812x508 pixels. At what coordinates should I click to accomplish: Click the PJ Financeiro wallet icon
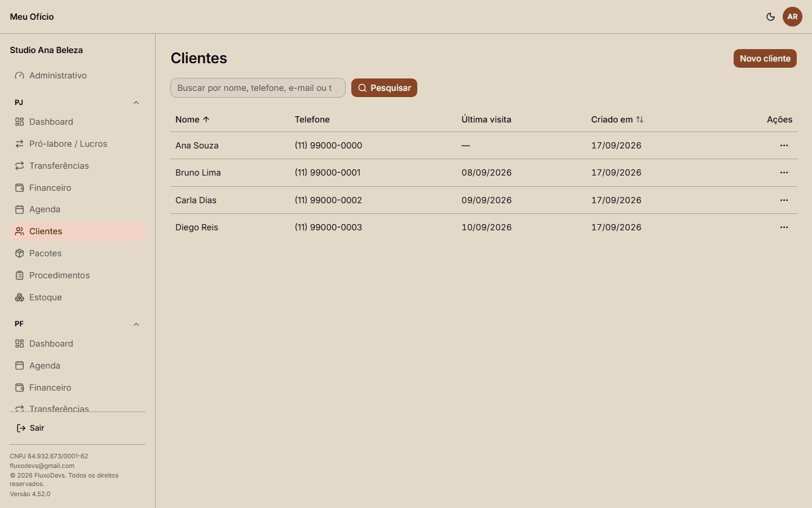pyautogui.click(x=20, y=188)
